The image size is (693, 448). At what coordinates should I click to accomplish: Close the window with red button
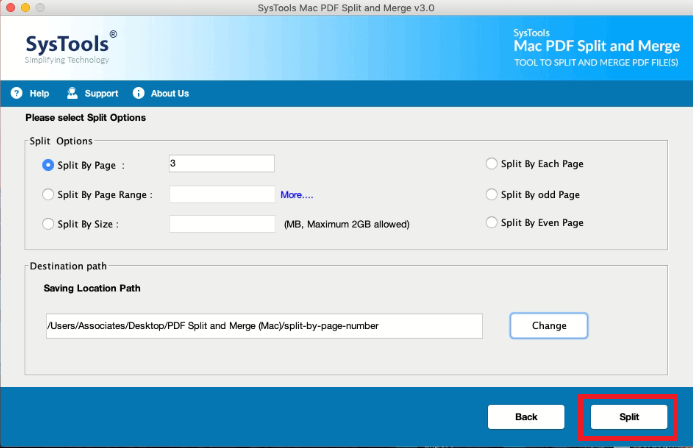click(x=11, y=8)
